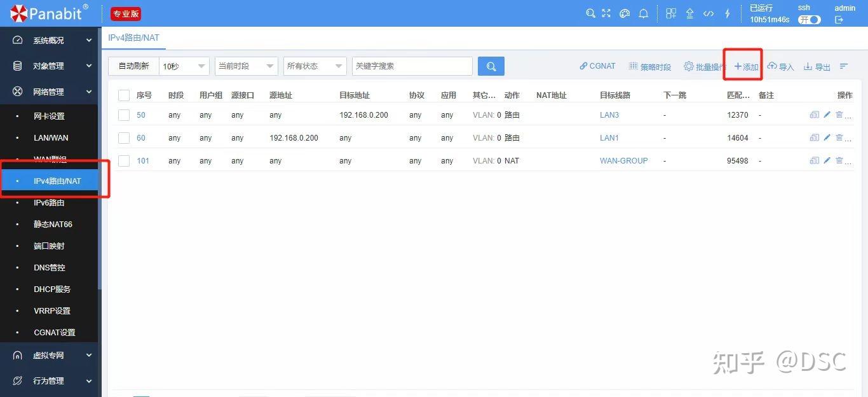The height and width of the screenshot is (397, 868).
Task: Open the WAN-GROUP target line link
Action: point(623,160)
